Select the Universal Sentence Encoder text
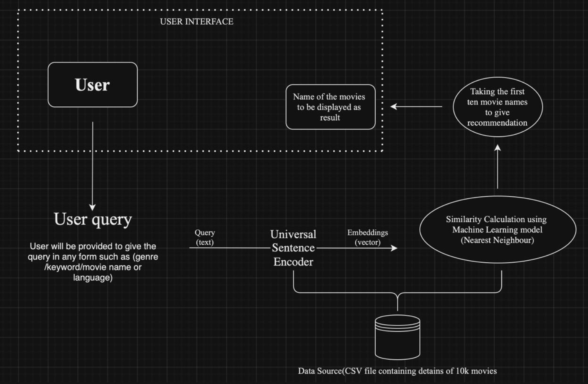Image resolution: width=588 pixels, height=384 pixels. pos(293,248)
